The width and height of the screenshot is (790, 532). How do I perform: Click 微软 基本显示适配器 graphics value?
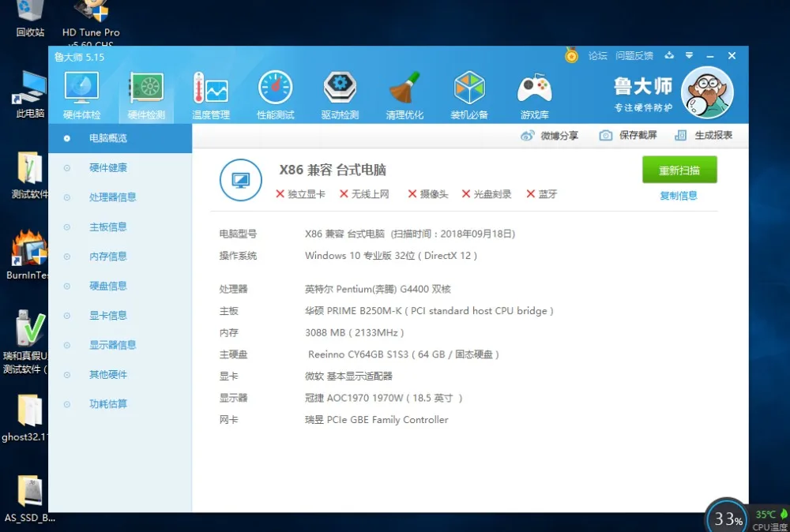[x=348, y=377]
